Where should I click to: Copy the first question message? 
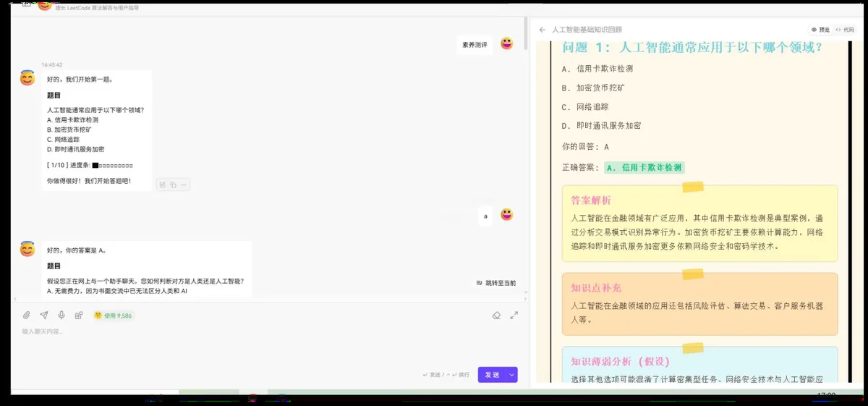pos(174,185)
